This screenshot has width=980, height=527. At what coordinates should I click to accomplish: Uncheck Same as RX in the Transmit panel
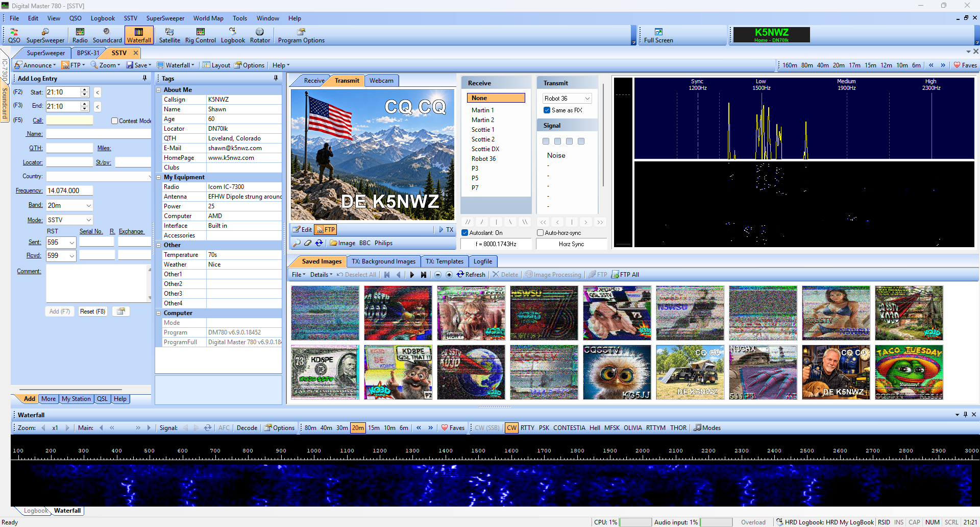point(547,110)
